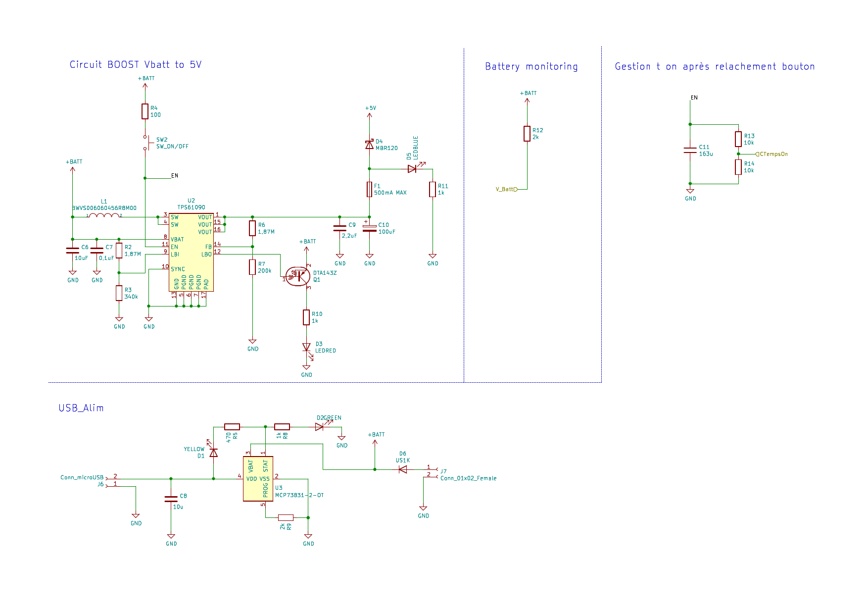Click the F1 500mA fuse symbol

tap(369, 189)
